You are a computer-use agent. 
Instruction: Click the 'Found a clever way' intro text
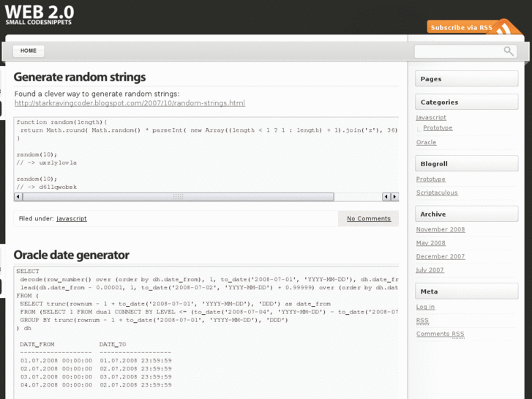[97, 94]
